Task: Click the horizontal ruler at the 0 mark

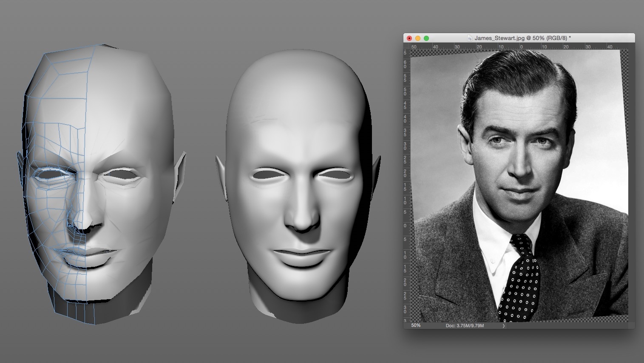Action: tap(522, 46)
